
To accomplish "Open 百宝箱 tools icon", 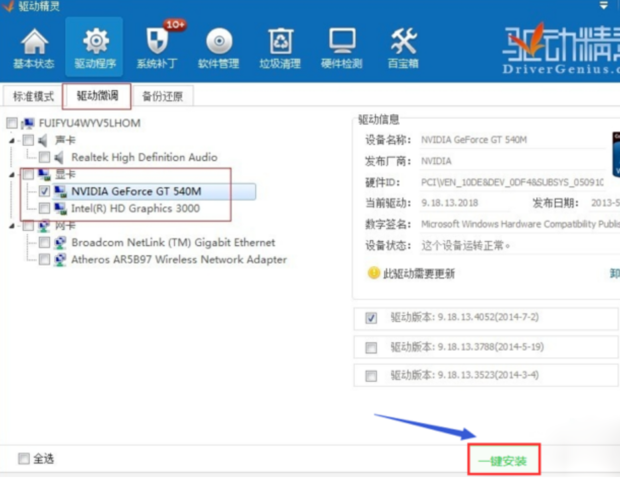I will [403, 41].
